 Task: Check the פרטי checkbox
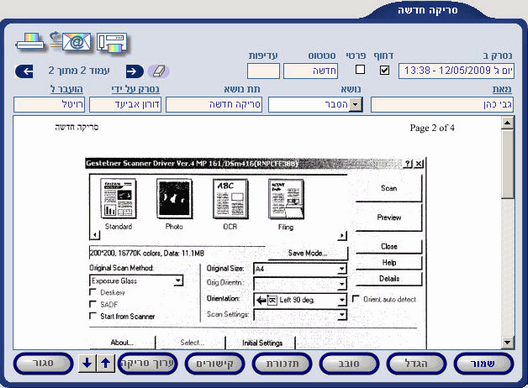tap(360, 70)
